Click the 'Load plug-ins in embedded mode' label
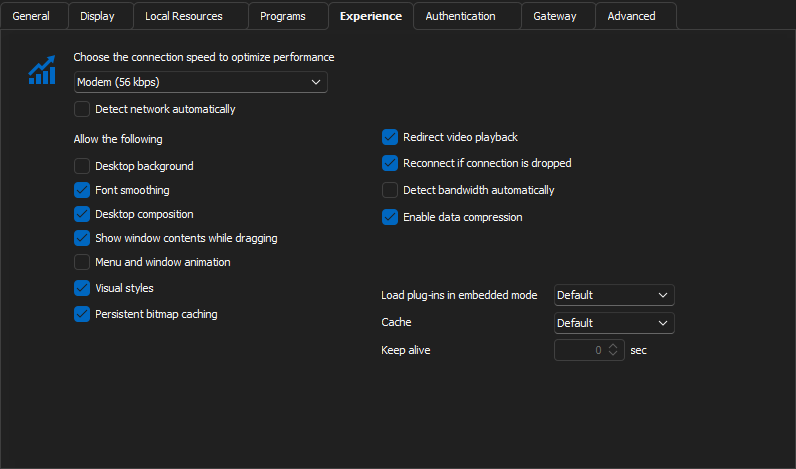The height and width of the screenshot is (469, 796). [x=459, y=295]
